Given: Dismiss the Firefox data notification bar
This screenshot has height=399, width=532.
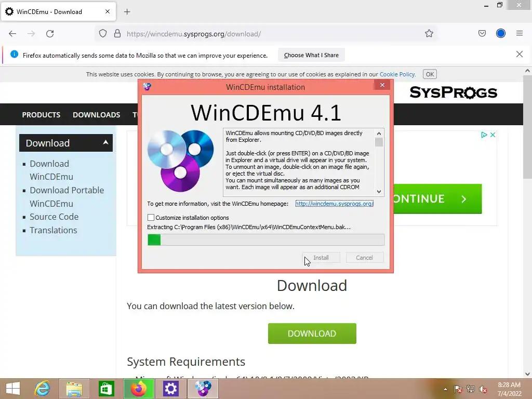Looking at the screenshot, I should pos(520,54).
